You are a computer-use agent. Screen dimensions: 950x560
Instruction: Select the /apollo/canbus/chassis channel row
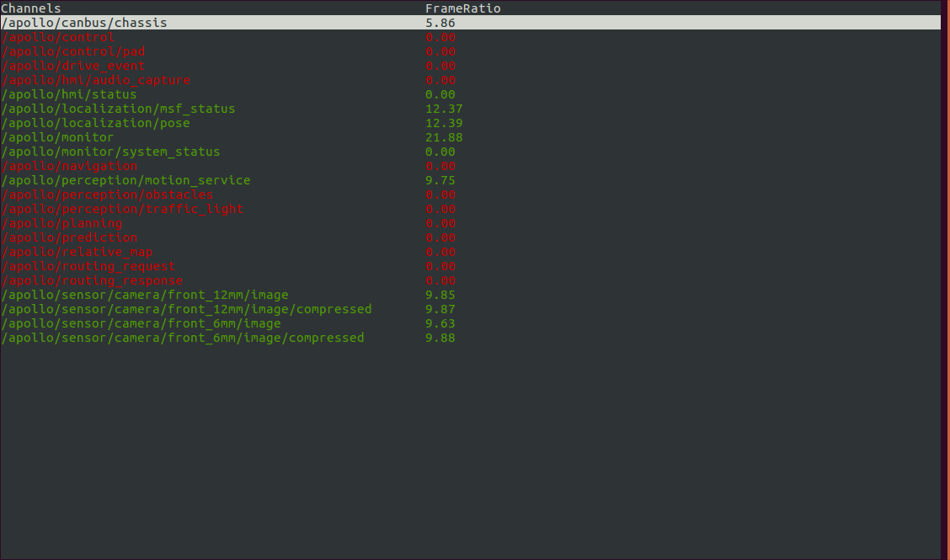(x=470, y=23)
